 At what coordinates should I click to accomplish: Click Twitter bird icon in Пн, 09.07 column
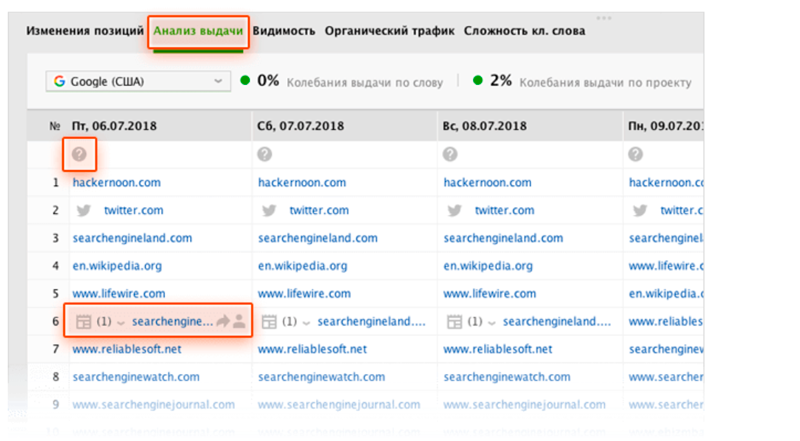tap(640, 210)
